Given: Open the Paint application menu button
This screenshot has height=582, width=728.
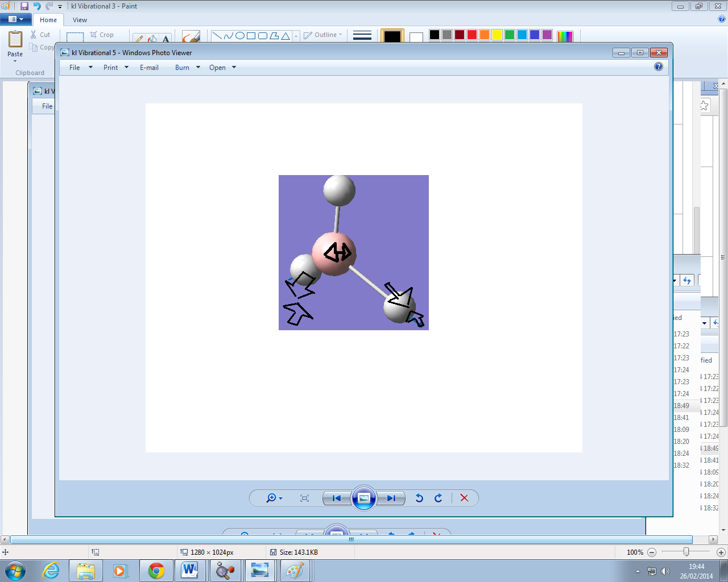Looking at the screenshot, I should pyautogui.click(x=15, y=19).
